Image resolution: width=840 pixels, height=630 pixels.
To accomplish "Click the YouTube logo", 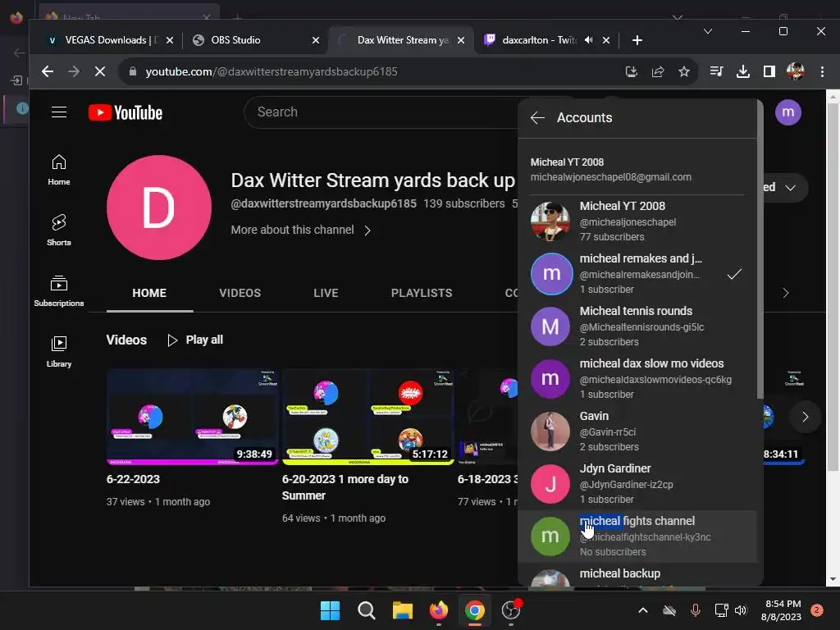I will coord(126,112).
